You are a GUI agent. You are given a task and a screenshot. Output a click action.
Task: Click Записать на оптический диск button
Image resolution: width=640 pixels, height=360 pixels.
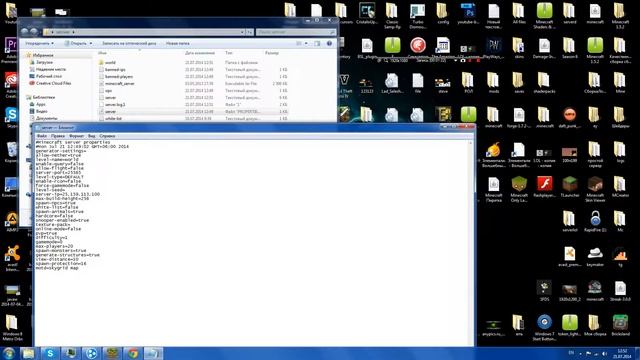click(129, 43)
